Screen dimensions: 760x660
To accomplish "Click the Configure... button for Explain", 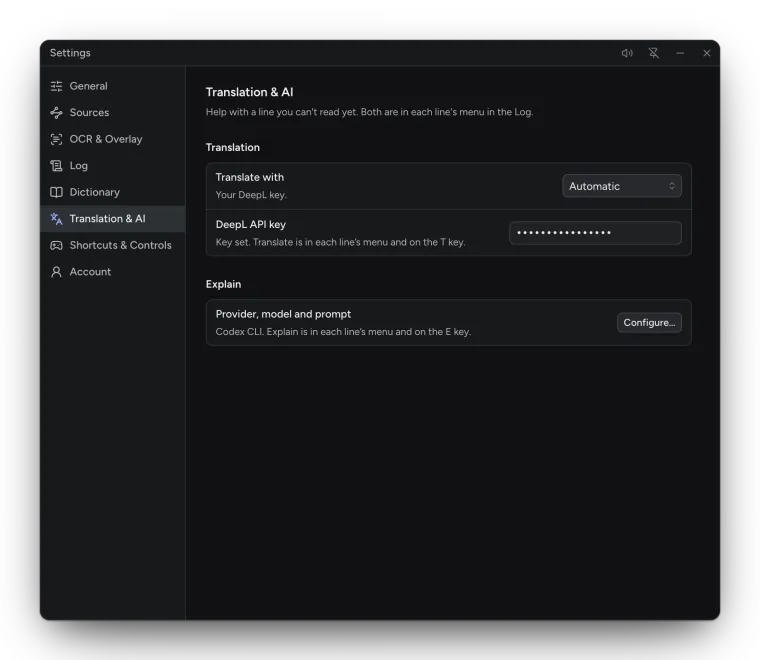I will tap(649, 323).
